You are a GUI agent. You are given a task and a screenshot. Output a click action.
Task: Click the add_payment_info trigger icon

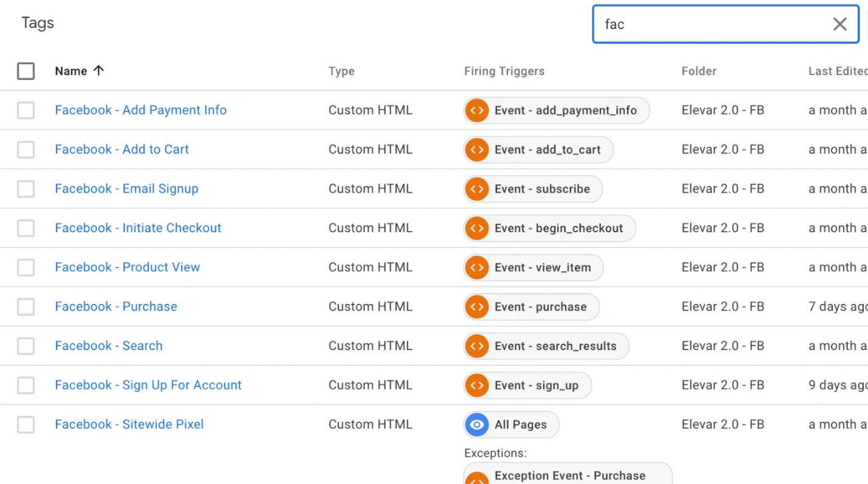pos(477,110)
